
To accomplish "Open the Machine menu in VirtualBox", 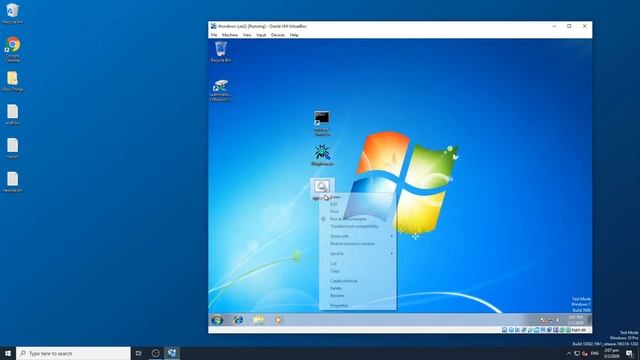I will (230, 35).
